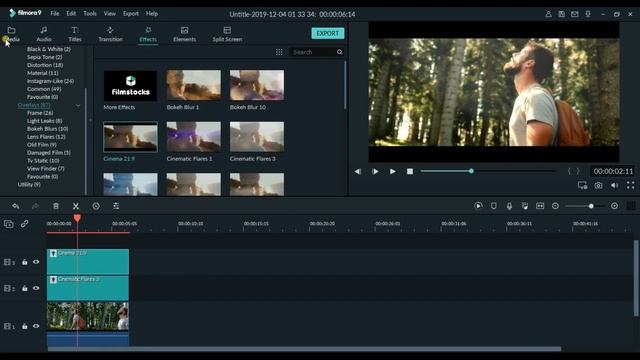Open the Edit menu

pyautogui.click(x=71, y=13)
